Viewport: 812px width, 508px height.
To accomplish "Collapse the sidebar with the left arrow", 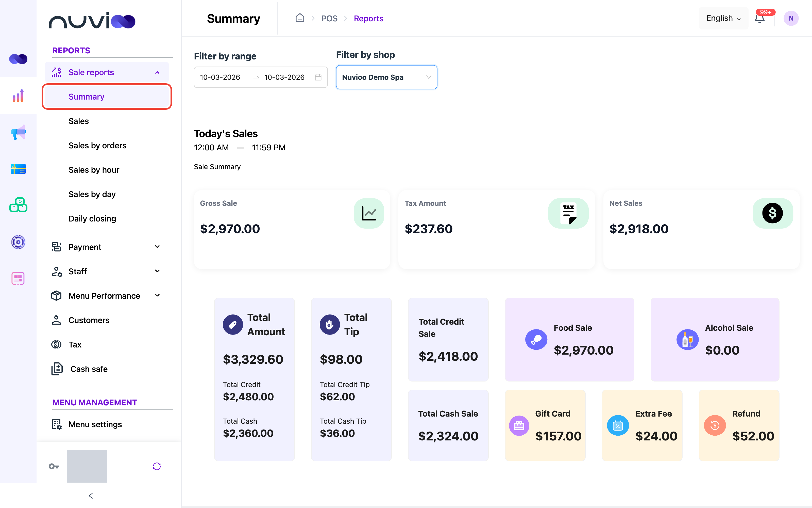I will (x=91, y=496).
